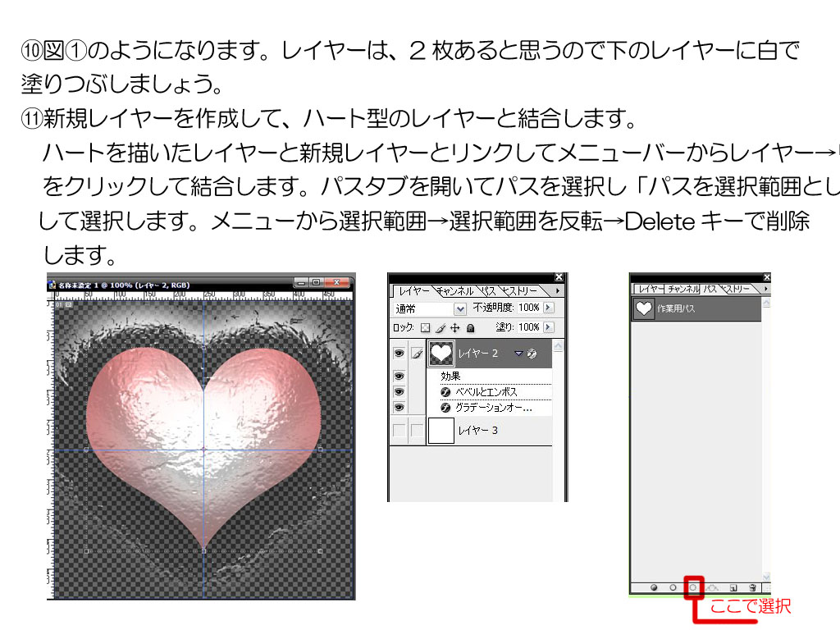The image size is (840, 630).
Task: Collapse the effects list on レイヤー 2
Action: pos(518,354)
